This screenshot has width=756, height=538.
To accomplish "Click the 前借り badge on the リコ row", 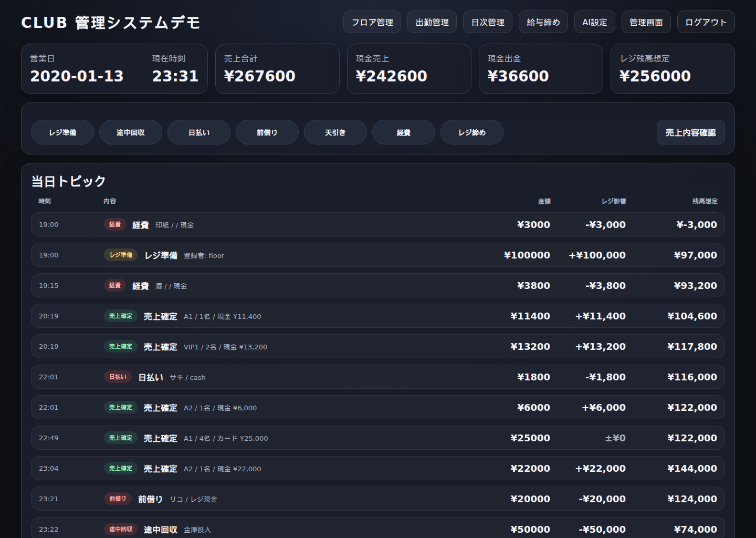I will click(118, 499).
